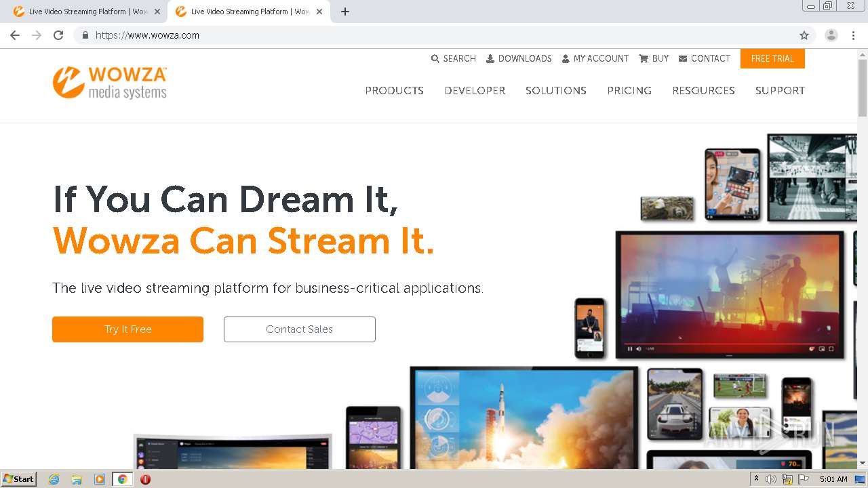This screenshot has height=488, width=868.
Task: Open the Products menu
Action: pyautogui.click(x=394, y=91)
